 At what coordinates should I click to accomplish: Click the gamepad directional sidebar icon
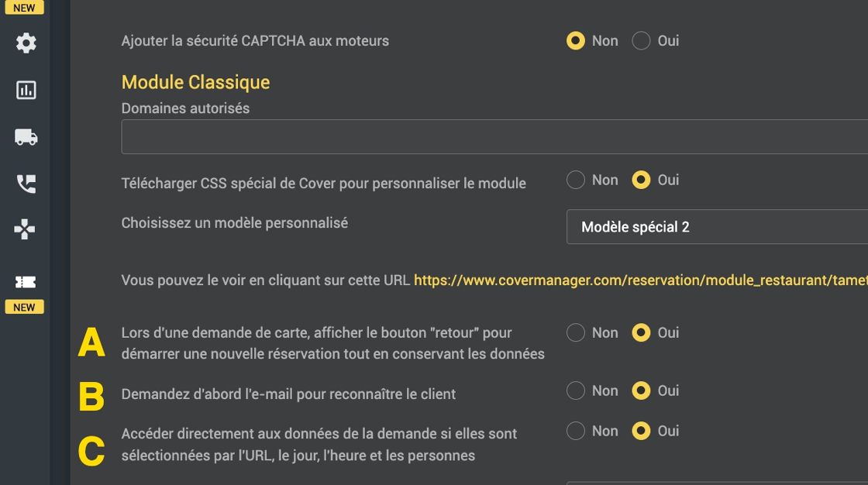[25, 229]
